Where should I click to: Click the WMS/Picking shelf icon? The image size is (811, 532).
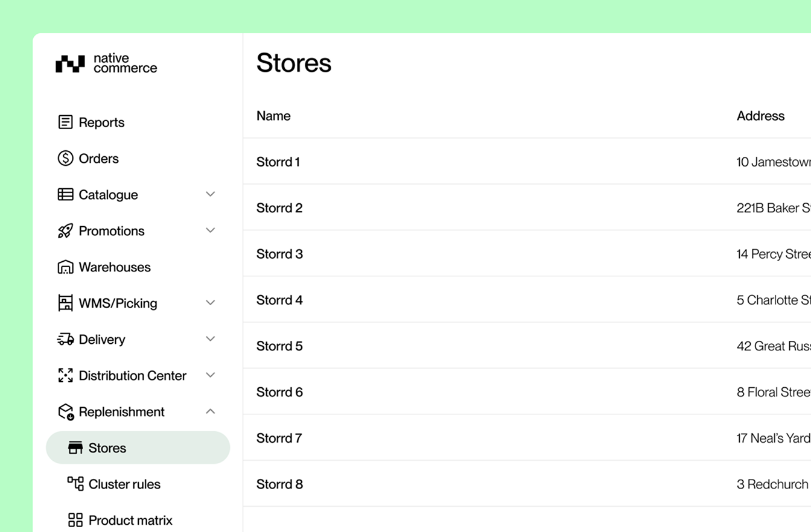click(x=65, y=303)
